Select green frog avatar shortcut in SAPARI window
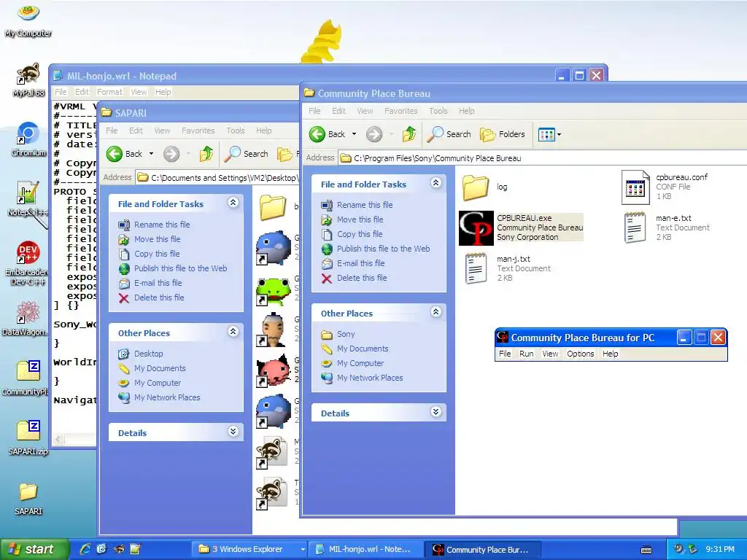 pos(273,292)
